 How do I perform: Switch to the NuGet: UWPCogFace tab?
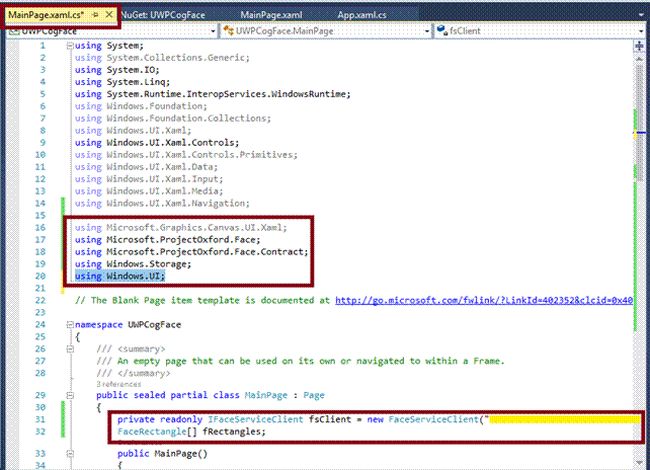click(163, 15)
